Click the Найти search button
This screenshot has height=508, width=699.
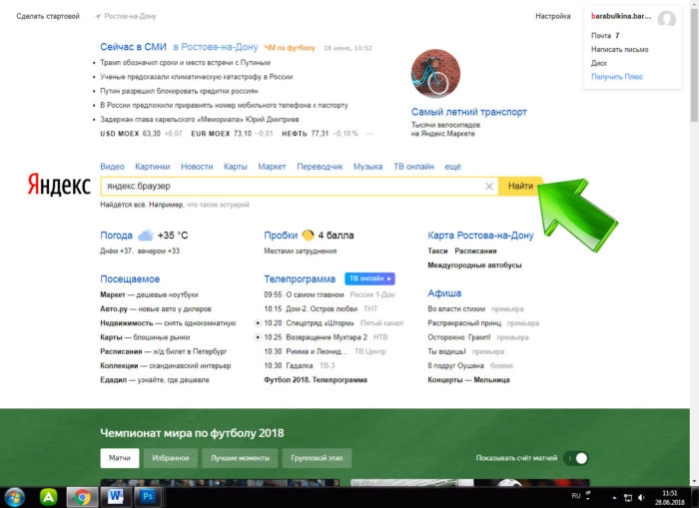coord(520,186)
